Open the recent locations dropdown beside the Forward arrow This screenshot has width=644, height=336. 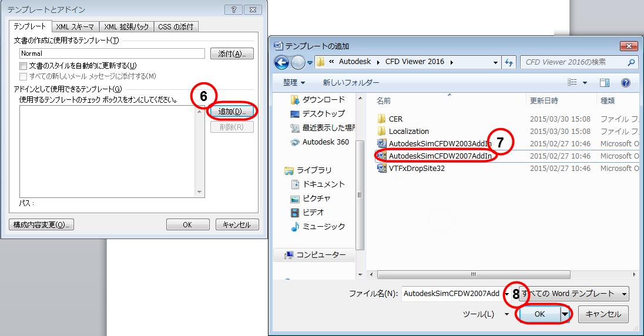tap(310, 63)
